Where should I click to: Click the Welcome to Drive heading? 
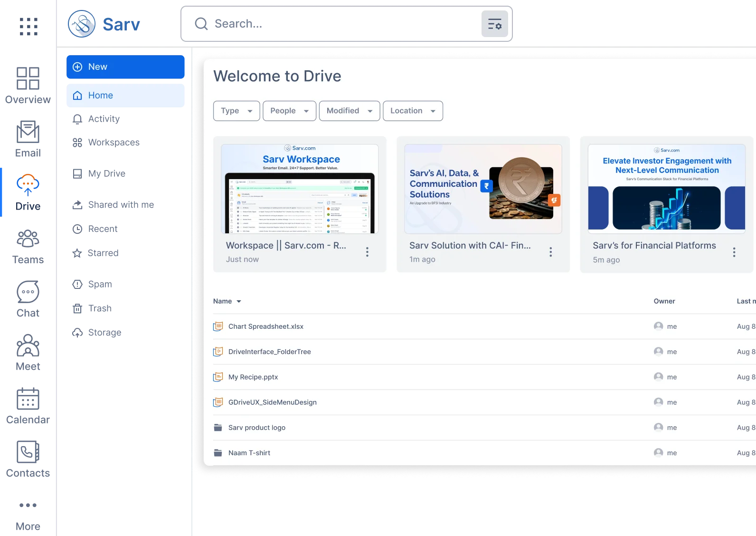click(x=277, y=76)
